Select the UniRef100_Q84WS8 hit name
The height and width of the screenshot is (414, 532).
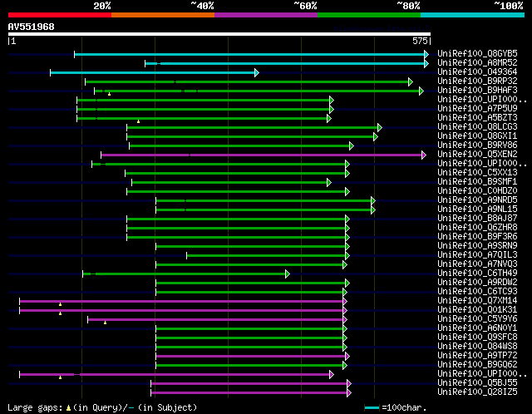point(477,347)
